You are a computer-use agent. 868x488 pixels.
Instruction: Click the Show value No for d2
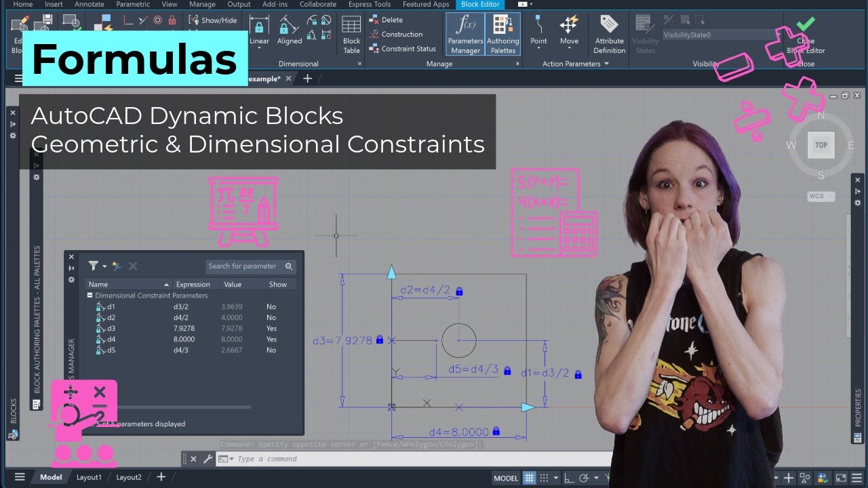271,318
